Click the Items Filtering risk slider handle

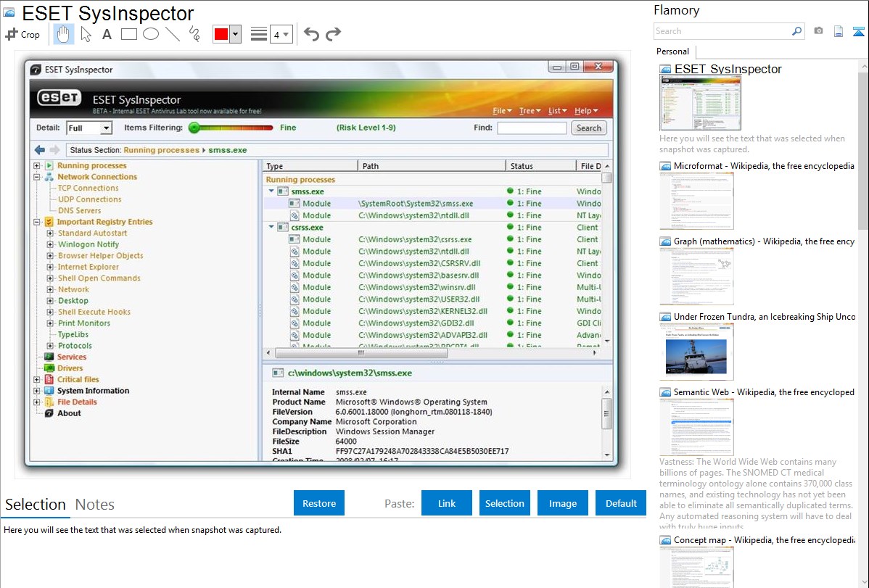pyautogui.click(x=194, y=128)
